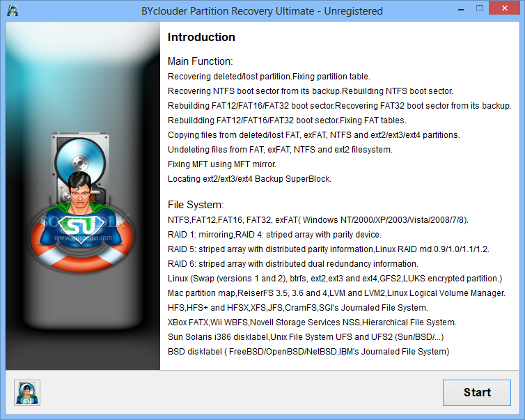Click the 'Main Function:' label

point(201,61)
